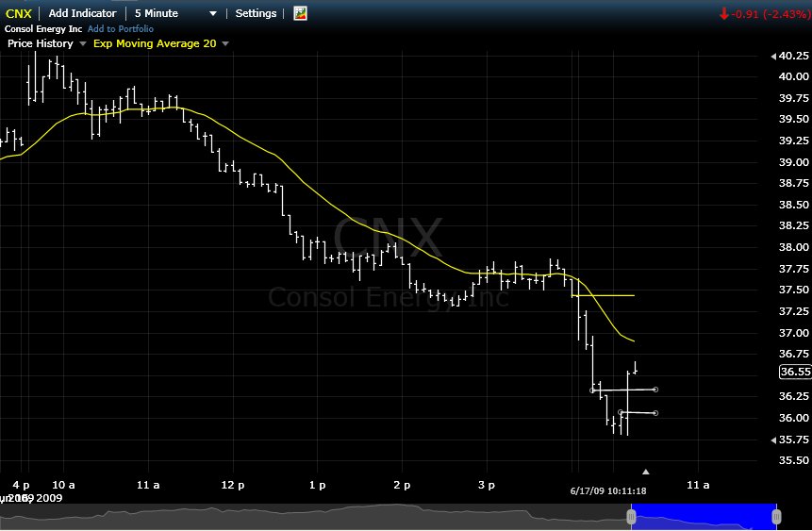This screenshot has height=531, width=812.
Task: Click the right handle of the range slider
Action: (x=776, y=517)
